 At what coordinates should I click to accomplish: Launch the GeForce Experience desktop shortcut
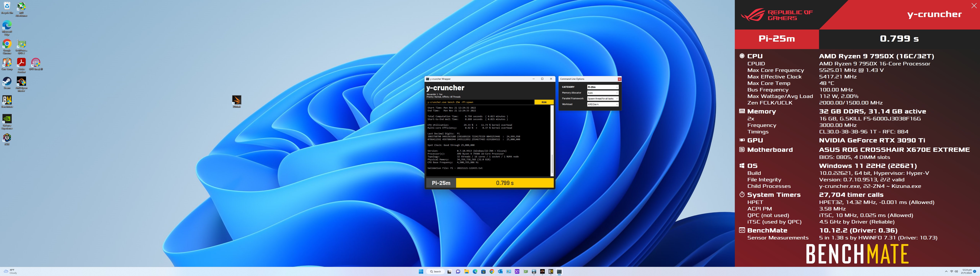coord(7,122)
